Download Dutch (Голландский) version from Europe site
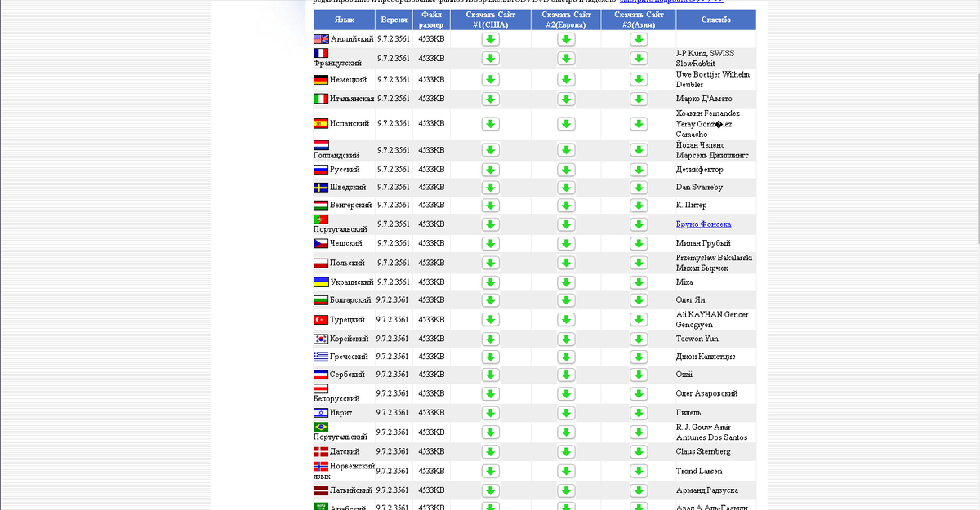 566,150
